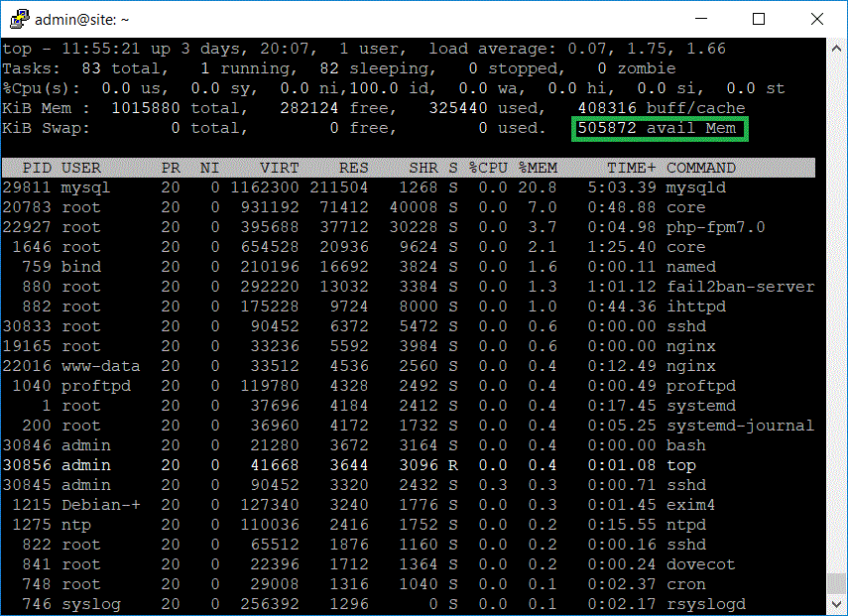Click the 505872 avail Mem value

click(657, 128)
